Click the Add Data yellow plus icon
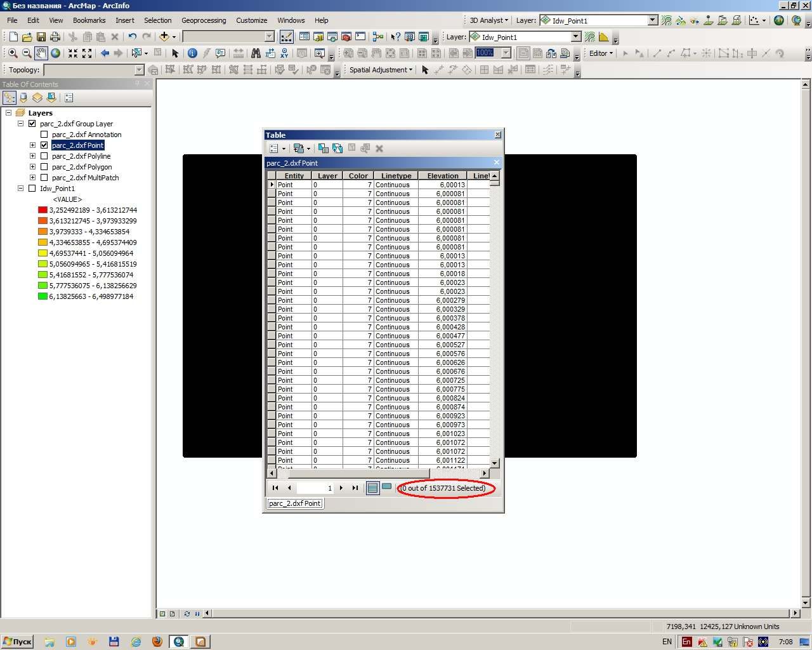 pos(164,37)
